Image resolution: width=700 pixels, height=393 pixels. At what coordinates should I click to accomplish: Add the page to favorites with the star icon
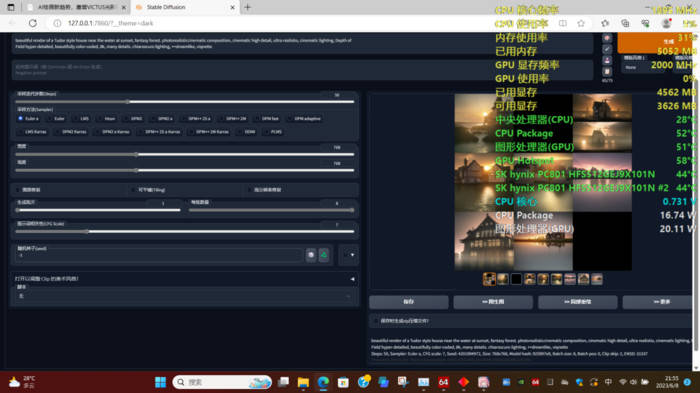(580, 23)
